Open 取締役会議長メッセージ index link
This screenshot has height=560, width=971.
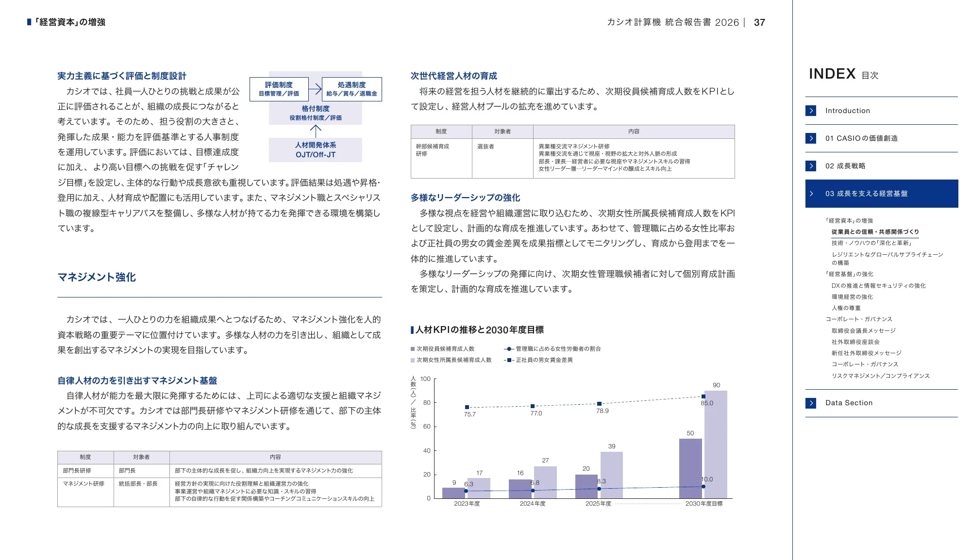click(x=863, y=331)
